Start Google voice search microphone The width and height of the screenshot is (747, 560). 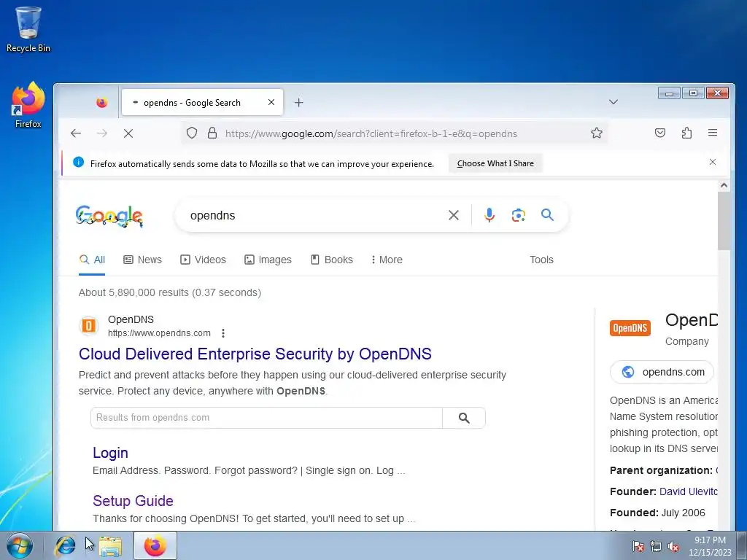click(x=489, y=215)
